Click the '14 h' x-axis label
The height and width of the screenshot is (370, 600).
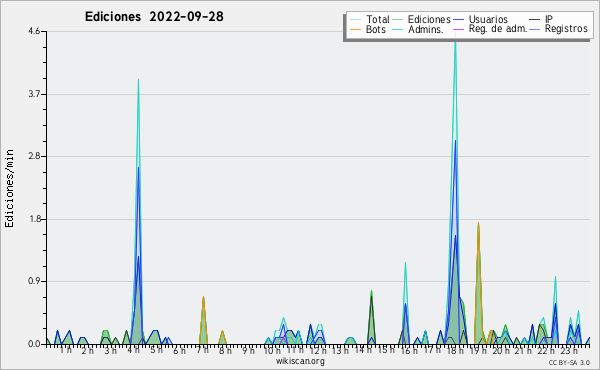tap(363, 350)
